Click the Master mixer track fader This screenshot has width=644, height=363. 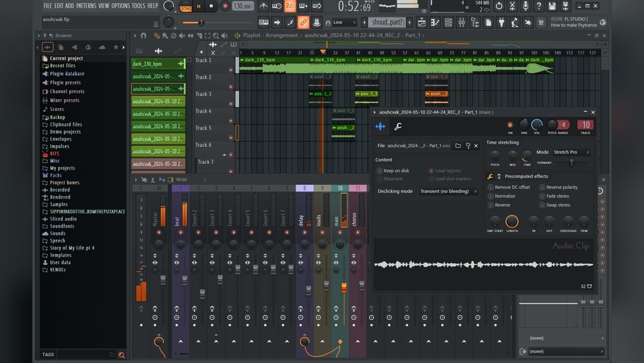163,280
